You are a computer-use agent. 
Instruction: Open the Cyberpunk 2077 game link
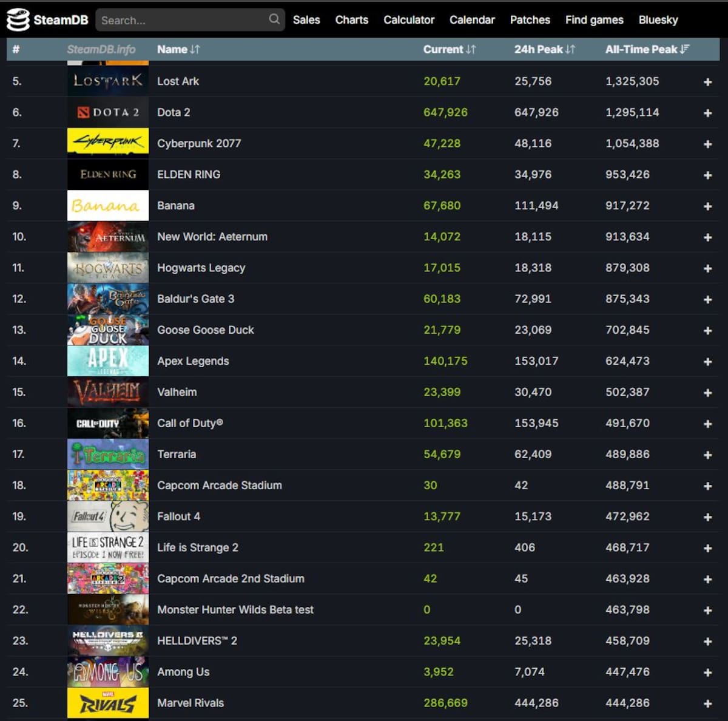coord(199,143)
